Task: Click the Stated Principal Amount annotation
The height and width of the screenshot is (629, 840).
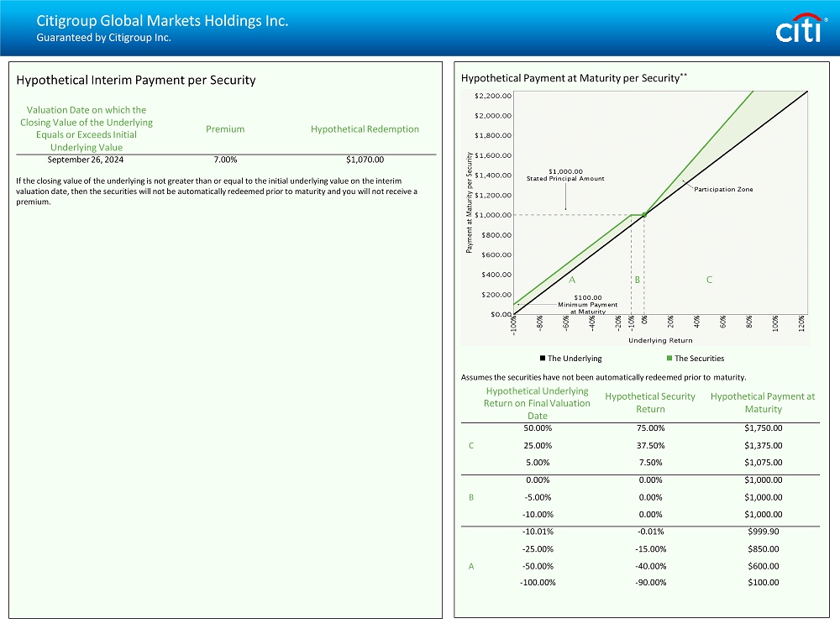Action: point(564,176)
